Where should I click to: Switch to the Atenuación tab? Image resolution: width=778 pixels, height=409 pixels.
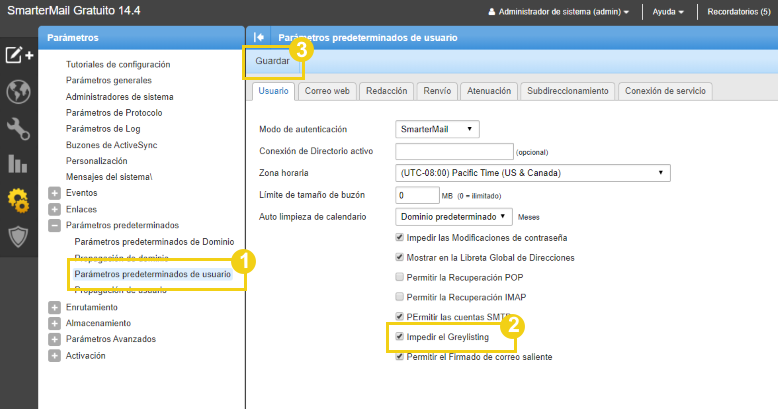click(x=489, y=91)
